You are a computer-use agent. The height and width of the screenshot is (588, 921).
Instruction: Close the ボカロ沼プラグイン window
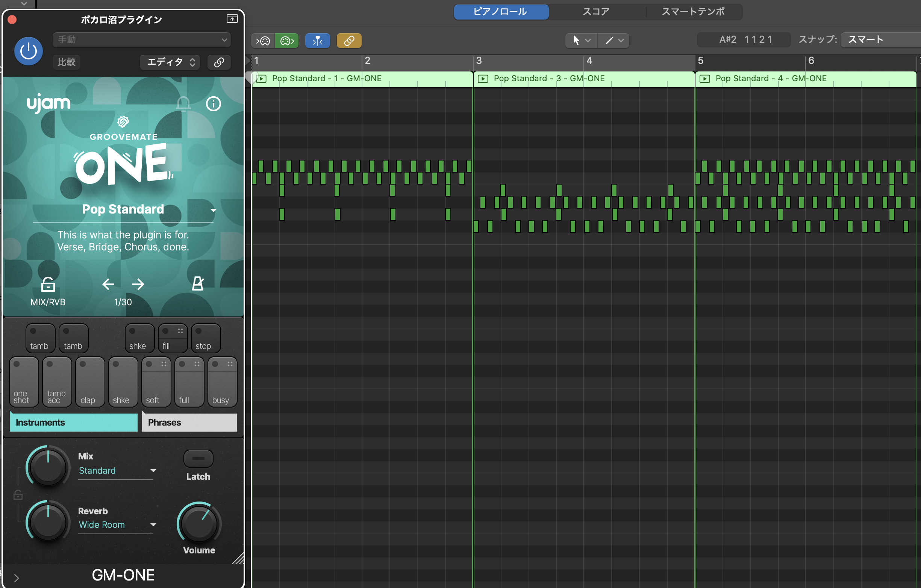click(12, 20)
